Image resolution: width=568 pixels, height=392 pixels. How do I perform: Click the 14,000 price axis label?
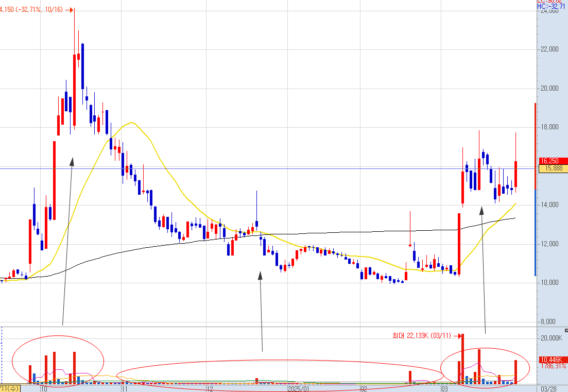(549, 205)
